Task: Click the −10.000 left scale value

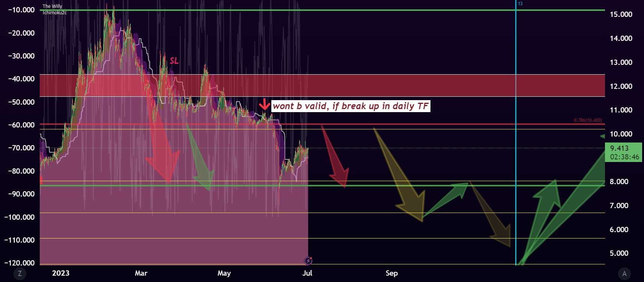Action: click(x=21, y=10)
